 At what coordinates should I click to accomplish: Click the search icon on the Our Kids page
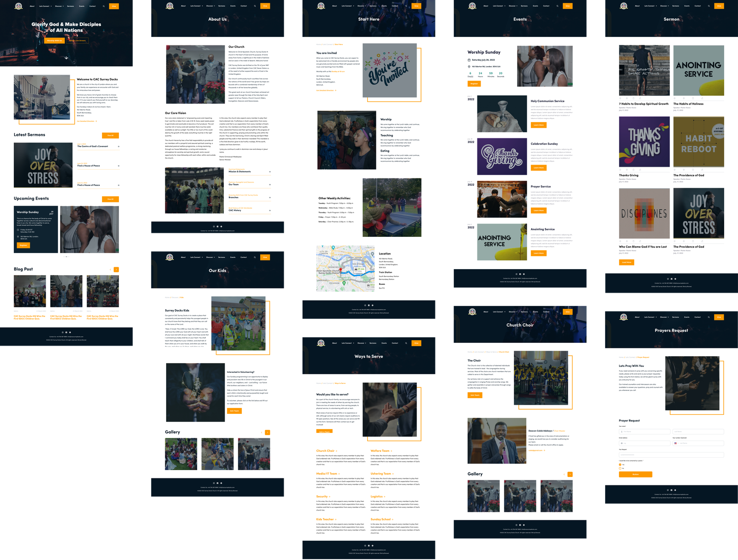click(x=255, y=257)
